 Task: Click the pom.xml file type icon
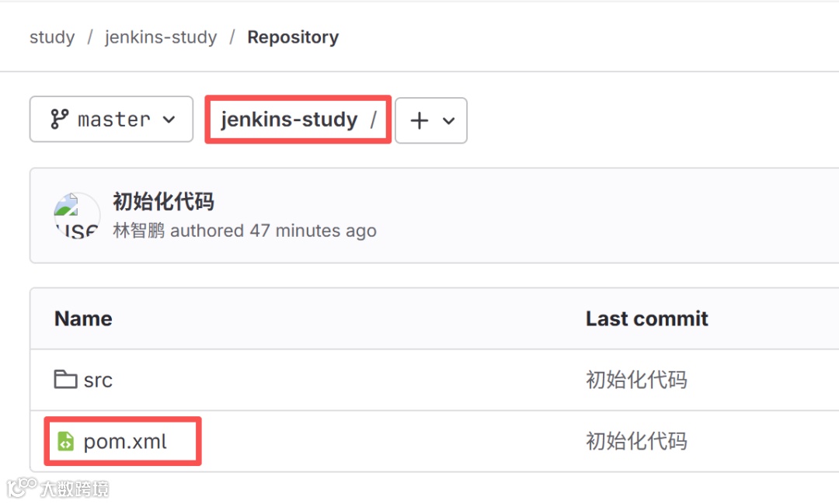pos(66,441)
